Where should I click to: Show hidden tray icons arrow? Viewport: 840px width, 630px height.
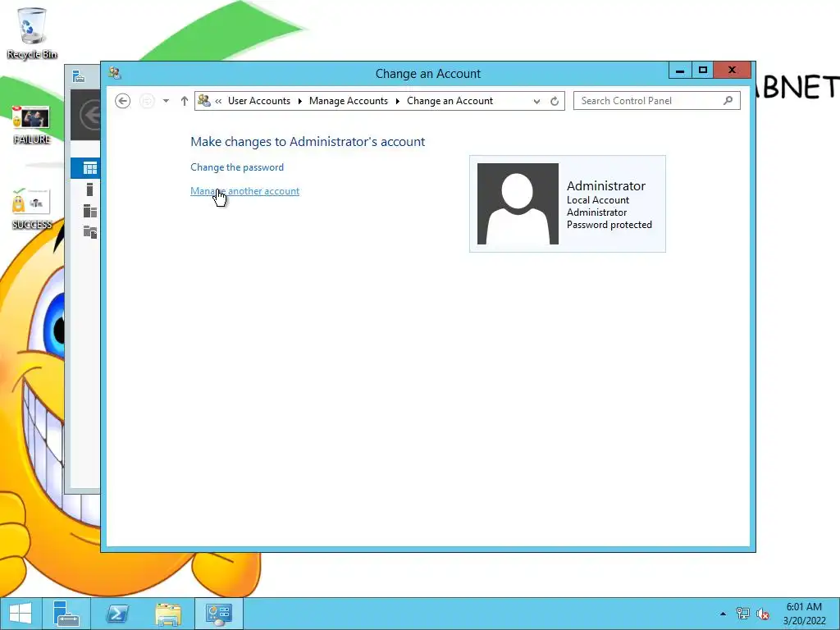click(723, 614)
